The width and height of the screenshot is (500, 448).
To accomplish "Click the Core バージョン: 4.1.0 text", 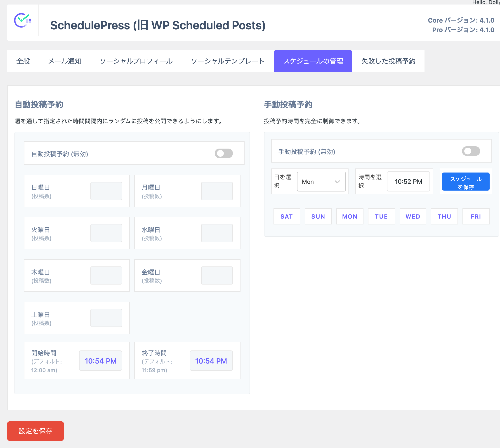I will coord(461,20).
